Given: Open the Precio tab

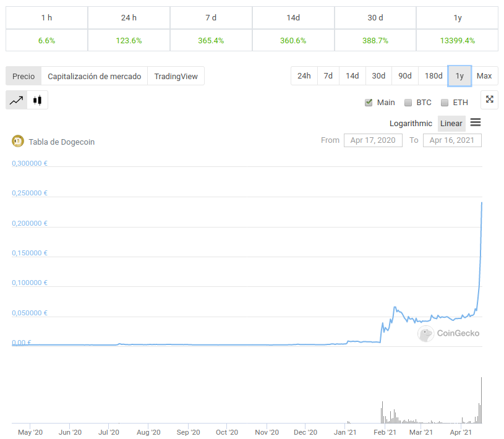Looking at the screenshot, I should 23,76.
